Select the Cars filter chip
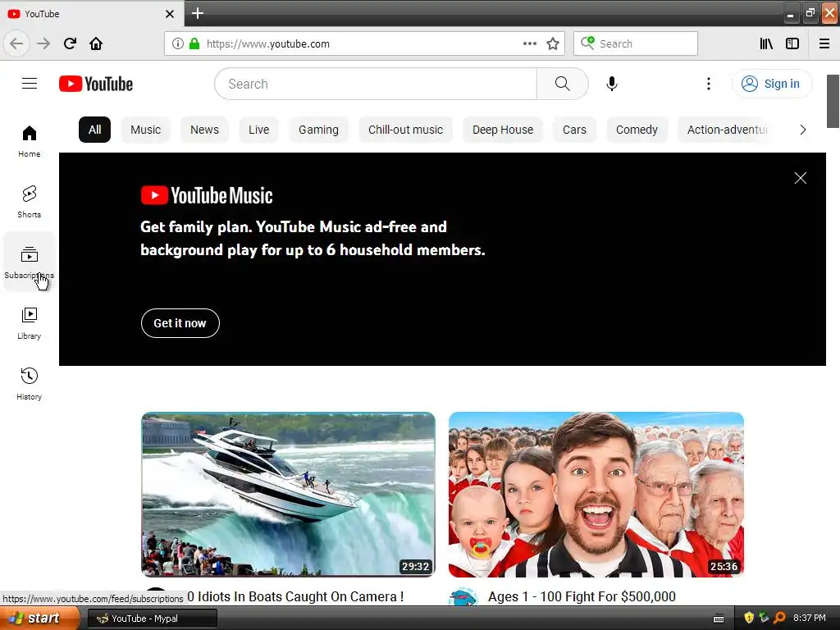The width and height of the screenshot is (840, 630). click(x=574, y=130)
